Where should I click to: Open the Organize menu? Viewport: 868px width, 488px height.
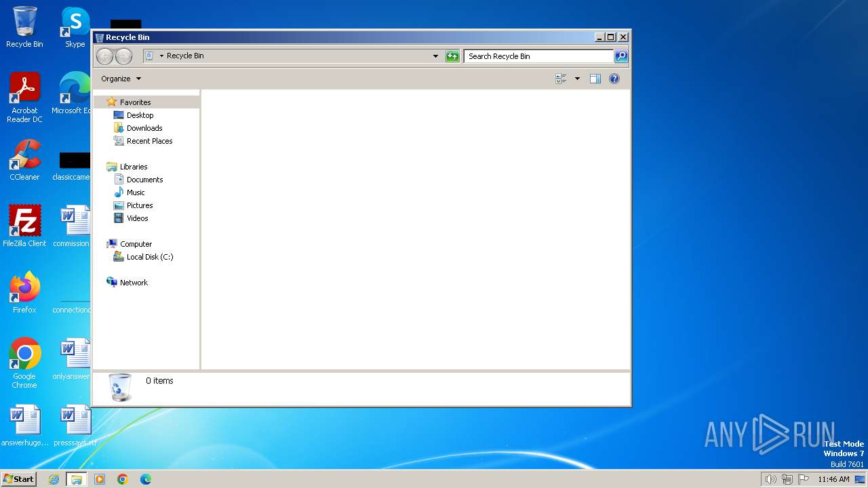point(121,79)
